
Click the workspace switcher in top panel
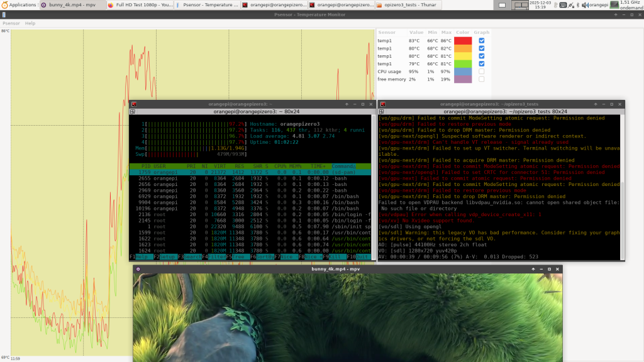point(519,4)
